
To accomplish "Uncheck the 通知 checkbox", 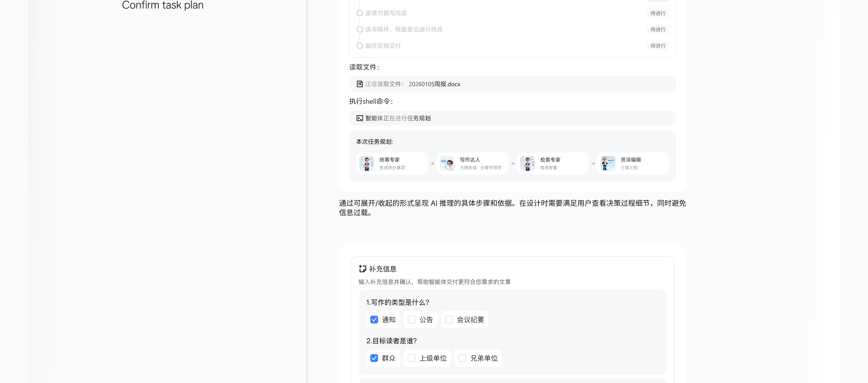I will tap(374, 320).
